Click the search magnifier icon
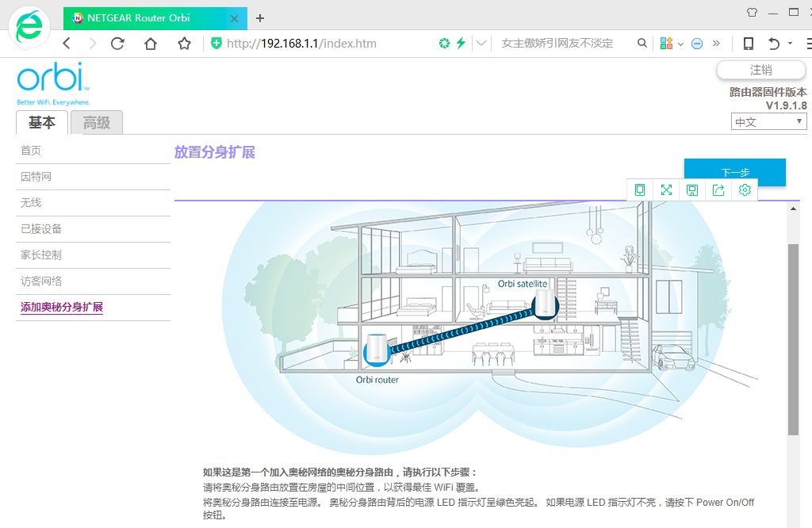Image resolution: width=812 pixels, height=528 pixels. 642,43
